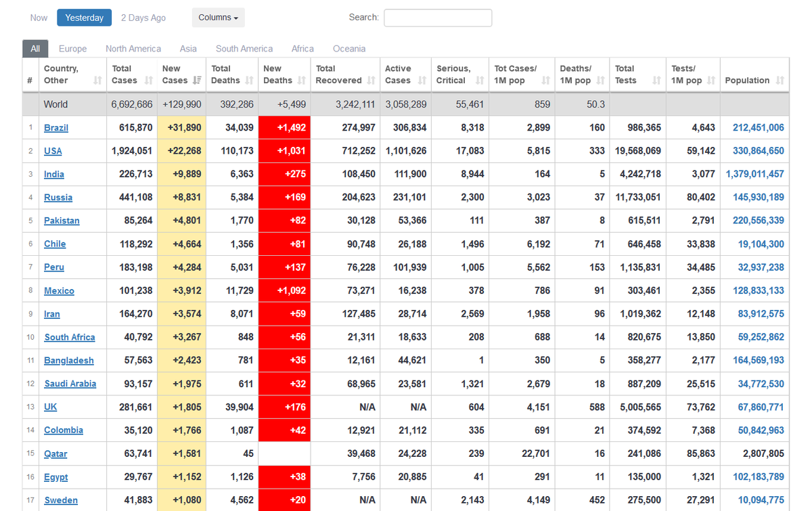Open the India country link
Image resolution: width=812 pixels, height=511 pixels.
pyautogui.click(x=54, y=174)
